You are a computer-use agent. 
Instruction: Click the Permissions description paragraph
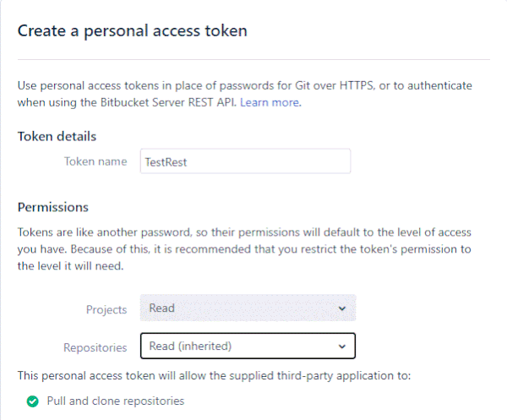244,249
